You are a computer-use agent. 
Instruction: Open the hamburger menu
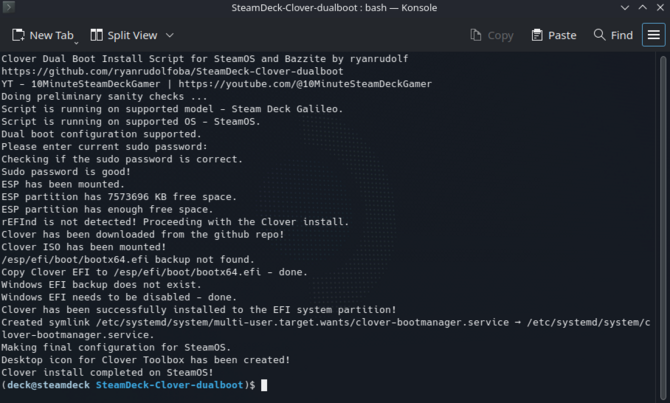click(653, 35)
